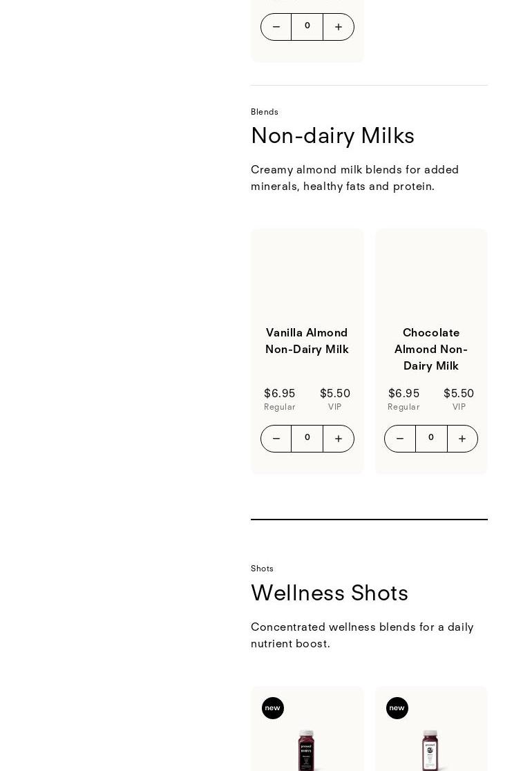The image size is (532, 771).
Task: Select second wellness shot bottle image
Action: coord(430,750)
